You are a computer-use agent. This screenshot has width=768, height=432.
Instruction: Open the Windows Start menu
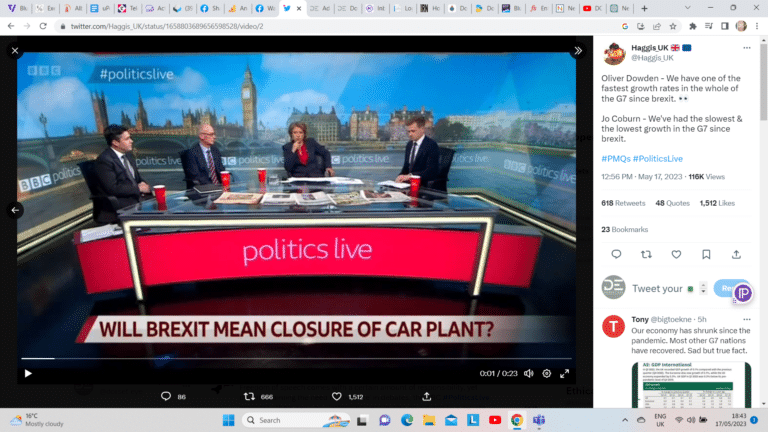228,420
